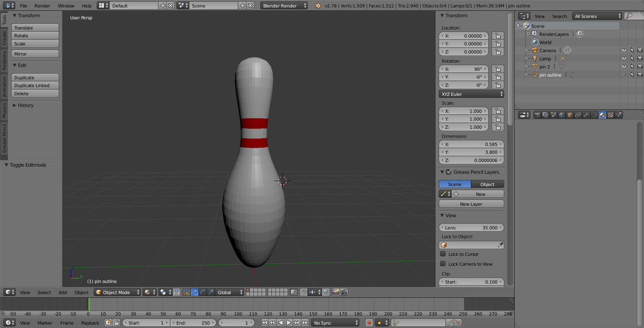Open the World properties globe tab
This screenshot has height=328, width=644.
(x=562, y=115)
